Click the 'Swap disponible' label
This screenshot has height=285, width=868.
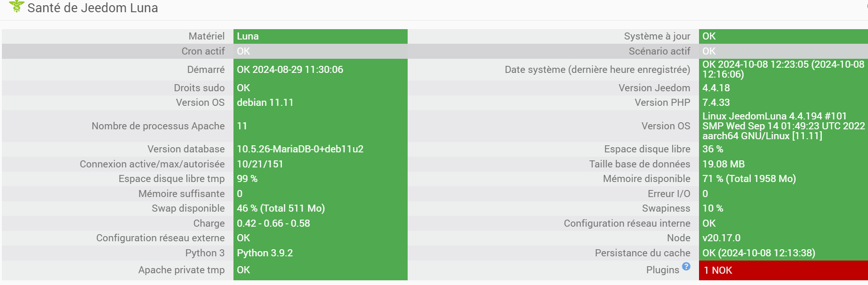(x=188, y=208)
